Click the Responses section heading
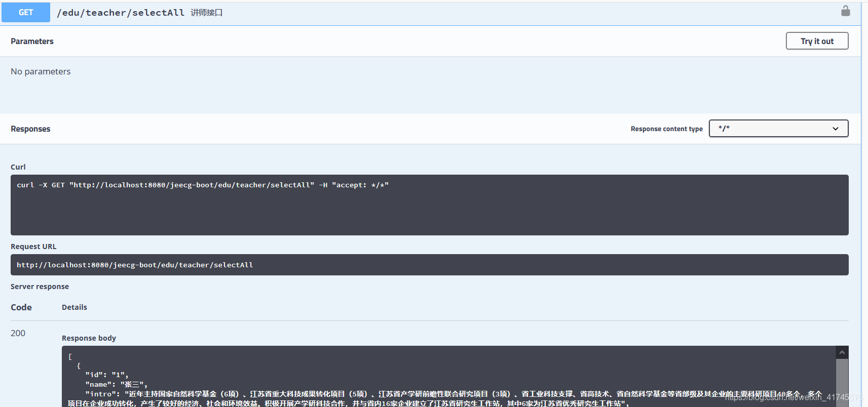Viewport: 868px width, 407px height. [x=30, y=129]
